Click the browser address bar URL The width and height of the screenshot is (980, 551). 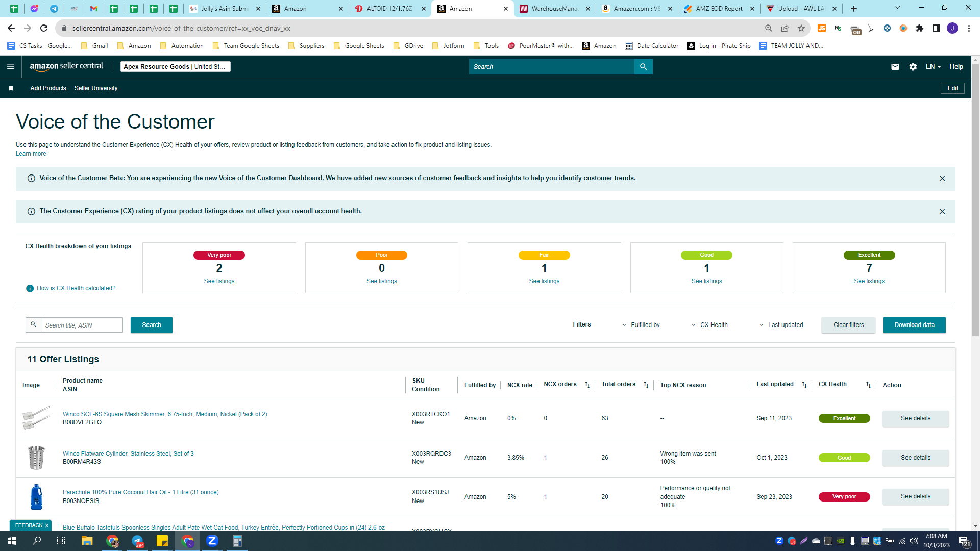pyautogui.click(x=181, y=28)
